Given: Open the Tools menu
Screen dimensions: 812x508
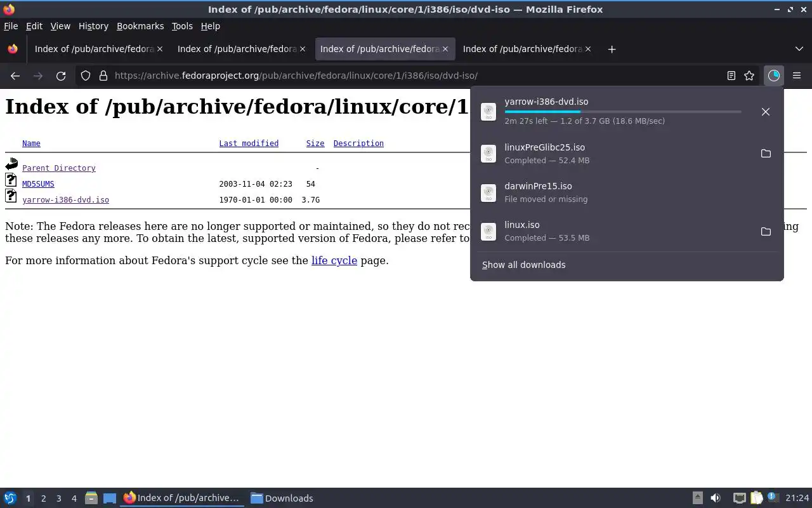Looking at the screenshot, I should coord(182,26).
